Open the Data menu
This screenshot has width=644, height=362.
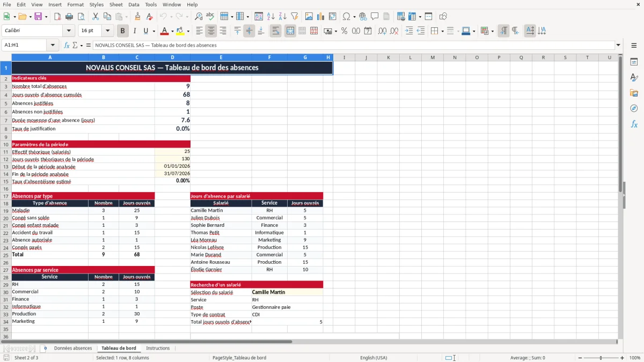(134, 4)
